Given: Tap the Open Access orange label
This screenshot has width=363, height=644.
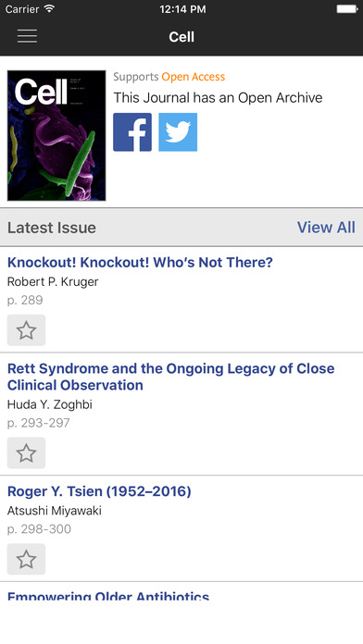Looking at the screenshot, I should tap(194, 77).
